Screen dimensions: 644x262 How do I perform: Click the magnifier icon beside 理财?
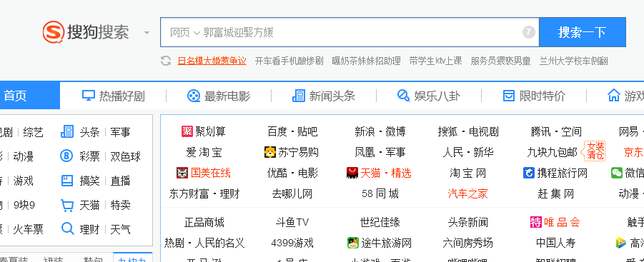(x=67, y=228)
